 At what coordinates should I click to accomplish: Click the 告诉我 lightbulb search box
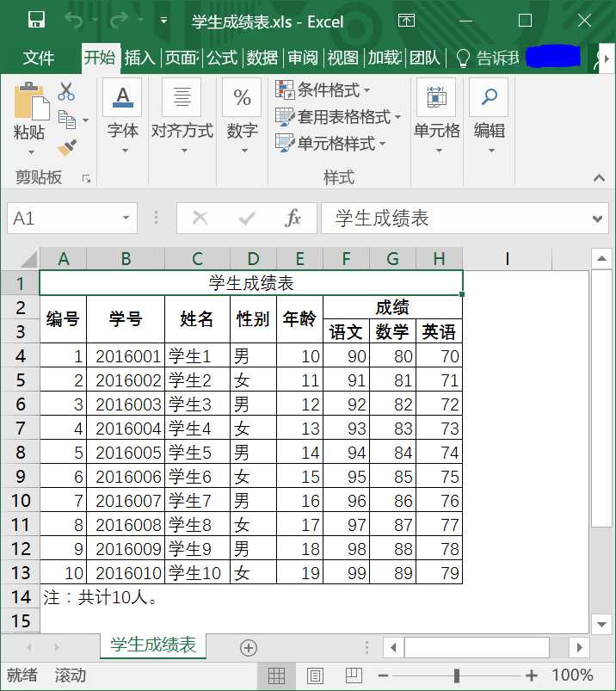(487, 58)
